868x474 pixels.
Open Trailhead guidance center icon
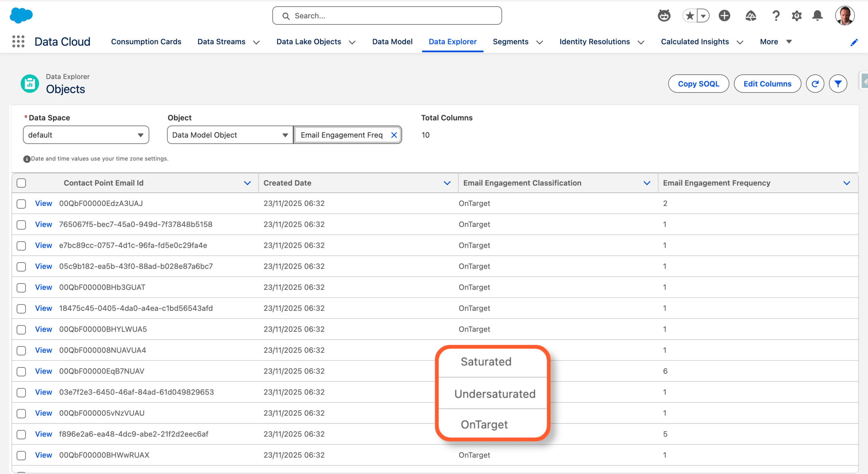pos(751,16)
